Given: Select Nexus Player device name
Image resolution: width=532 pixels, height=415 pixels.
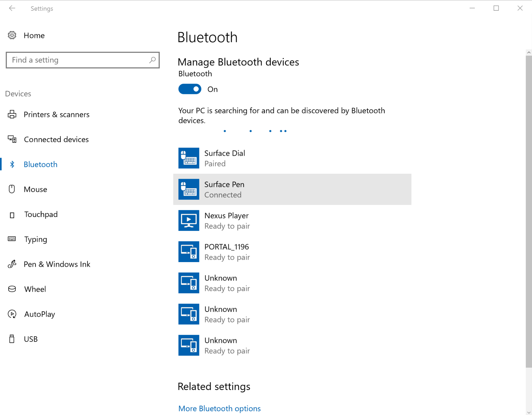Looking at the screenshot, I should point(226,216).
